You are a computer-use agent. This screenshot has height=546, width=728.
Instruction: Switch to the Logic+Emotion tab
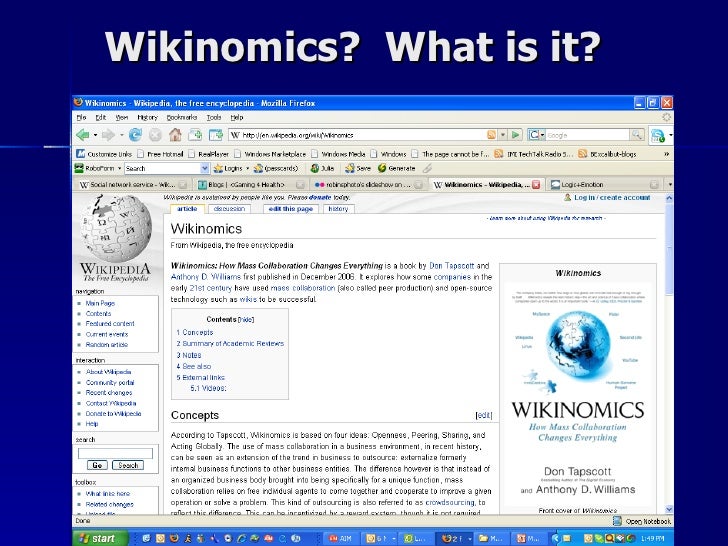coord(604,184)
